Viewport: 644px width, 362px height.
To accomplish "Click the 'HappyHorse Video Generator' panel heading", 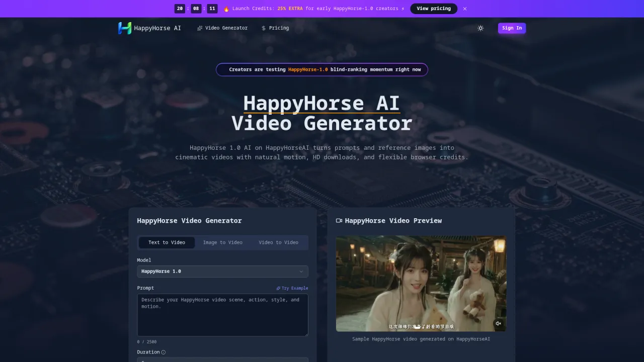I will [189, 221].
